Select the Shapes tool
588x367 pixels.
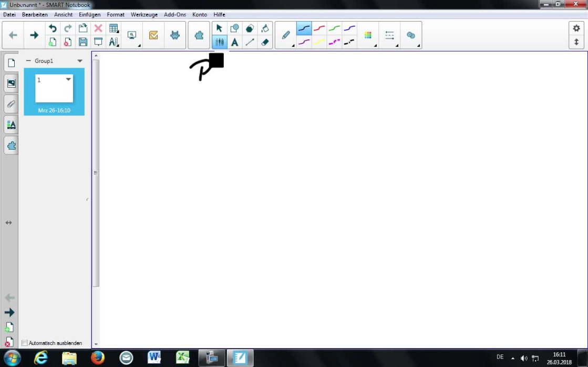point(235,28)
